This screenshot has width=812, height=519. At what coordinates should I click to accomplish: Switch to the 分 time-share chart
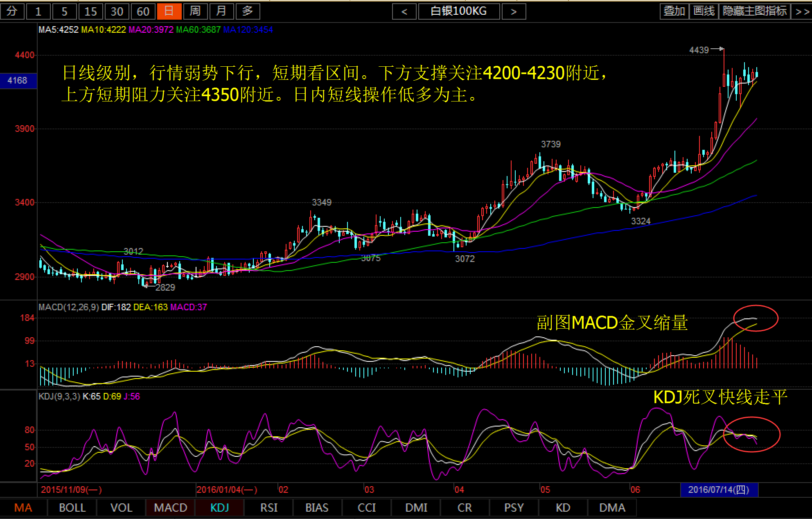pos(12,11)
